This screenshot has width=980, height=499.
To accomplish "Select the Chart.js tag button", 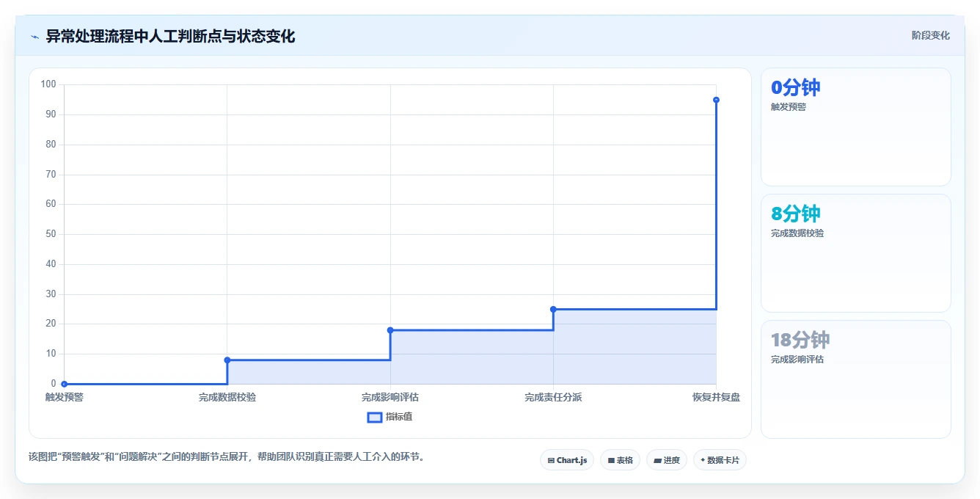I will 567,460.
